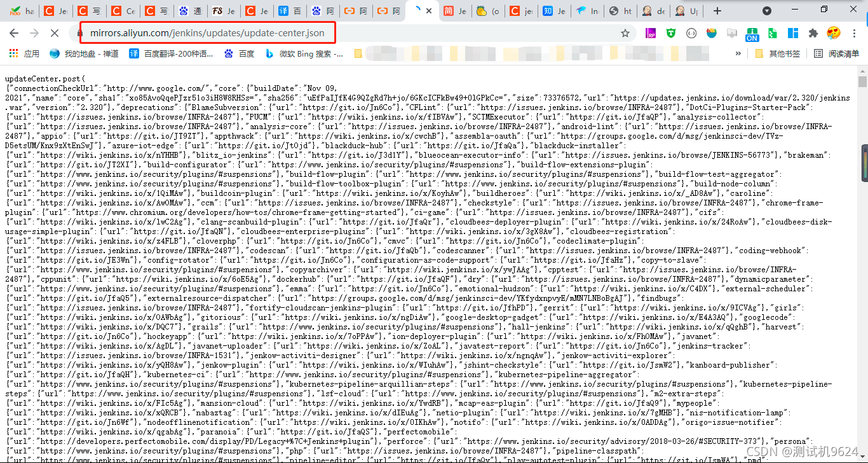Viewport: 868px width, 463px height.
Task: Switch to the 知 Zhihu tab
Action: click(554, 11)
